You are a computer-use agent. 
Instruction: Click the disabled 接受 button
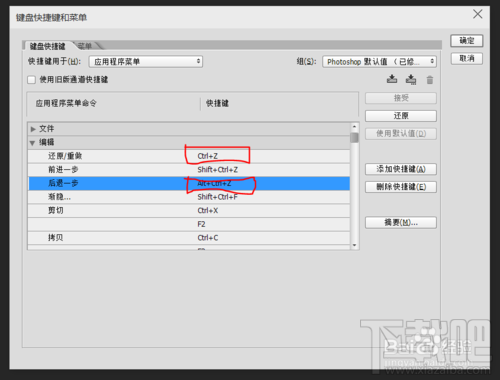click(401, 98)
